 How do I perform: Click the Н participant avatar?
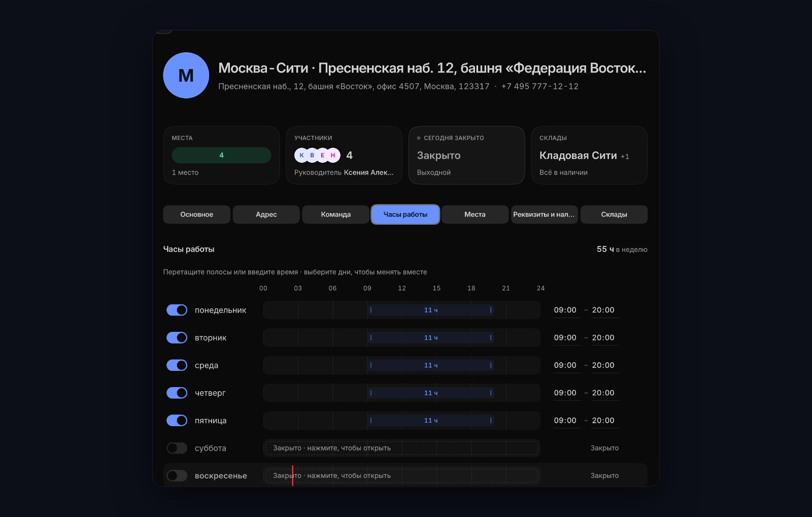(x=333, y=155)
